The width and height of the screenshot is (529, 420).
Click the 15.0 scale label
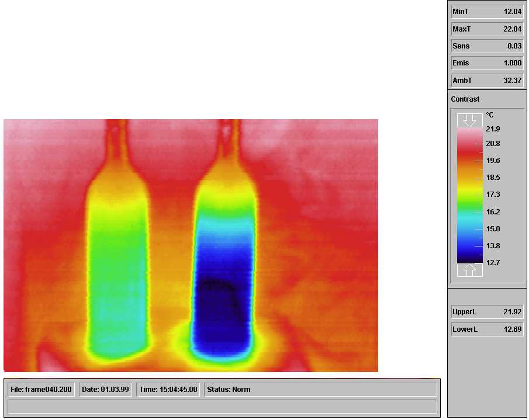pos(493,229)
